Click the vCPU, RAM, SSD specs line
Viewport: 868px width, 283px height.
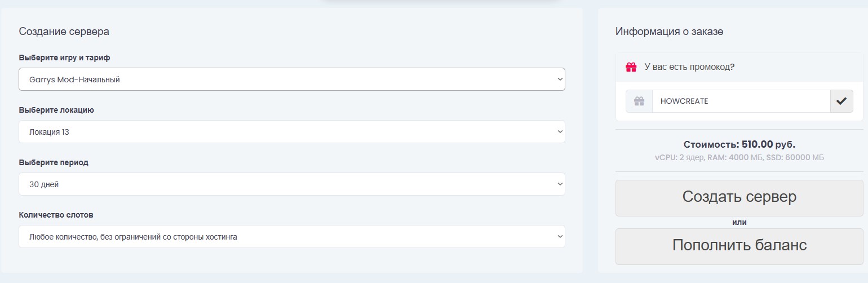click(739, 157)
